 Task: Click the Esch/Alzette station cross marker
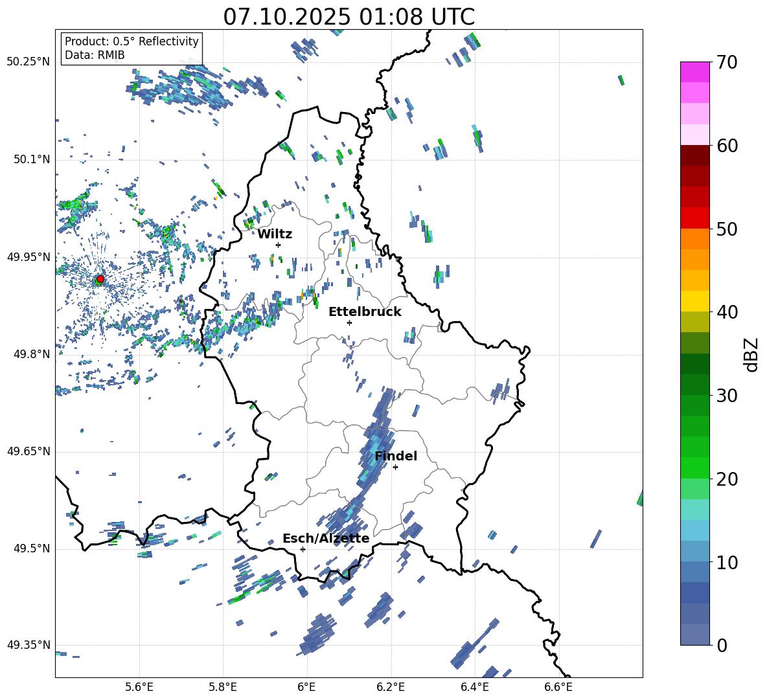point(303,549)
